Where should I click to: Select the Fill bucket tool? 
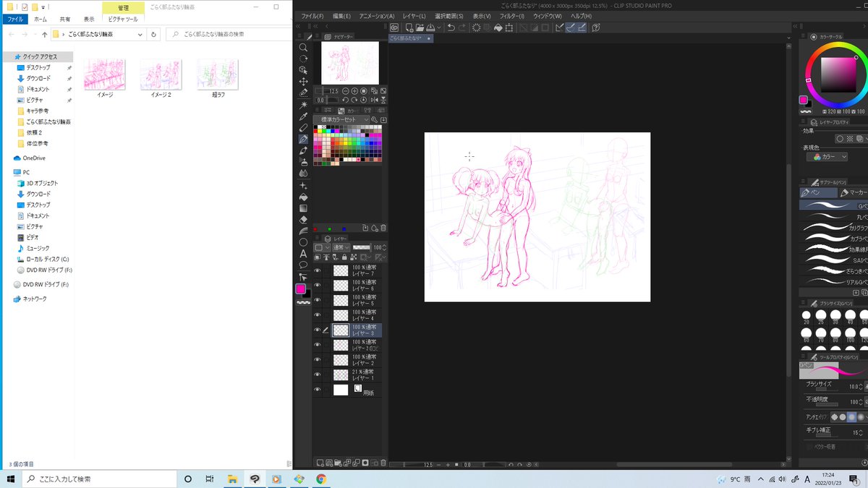(303, 197)
